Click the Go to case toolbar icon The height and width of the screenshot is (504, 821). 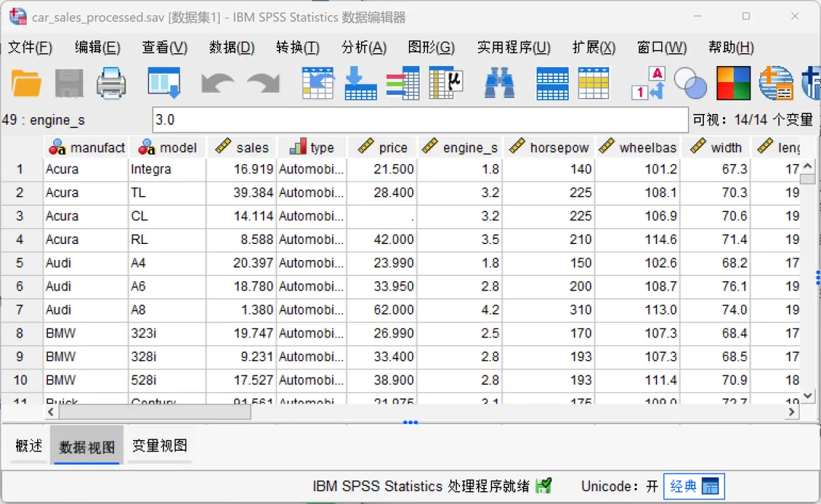[x=318, y=83]
